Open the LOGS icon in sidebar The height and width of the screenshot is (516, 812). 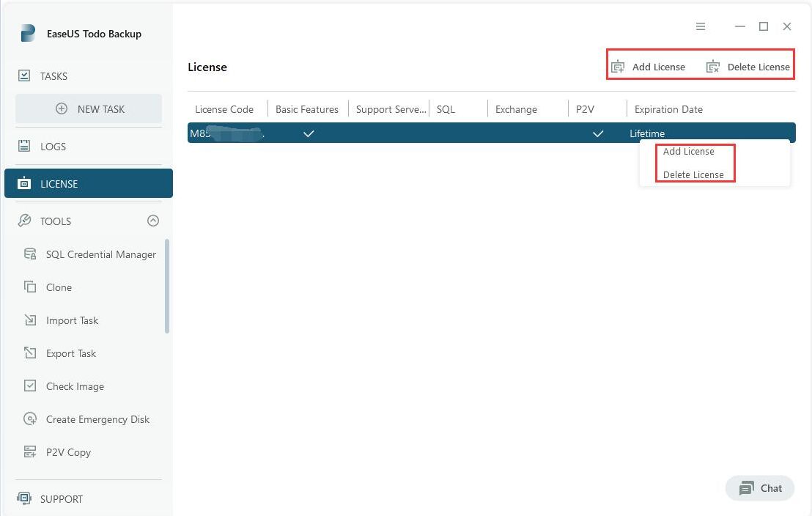click(x=24, y=146)
